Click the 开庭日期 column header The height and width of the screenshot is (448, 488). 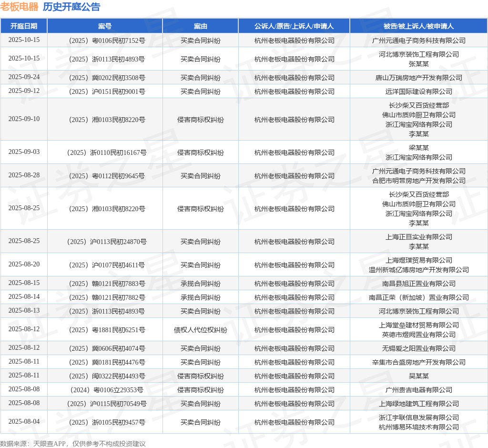pos(24,26)
